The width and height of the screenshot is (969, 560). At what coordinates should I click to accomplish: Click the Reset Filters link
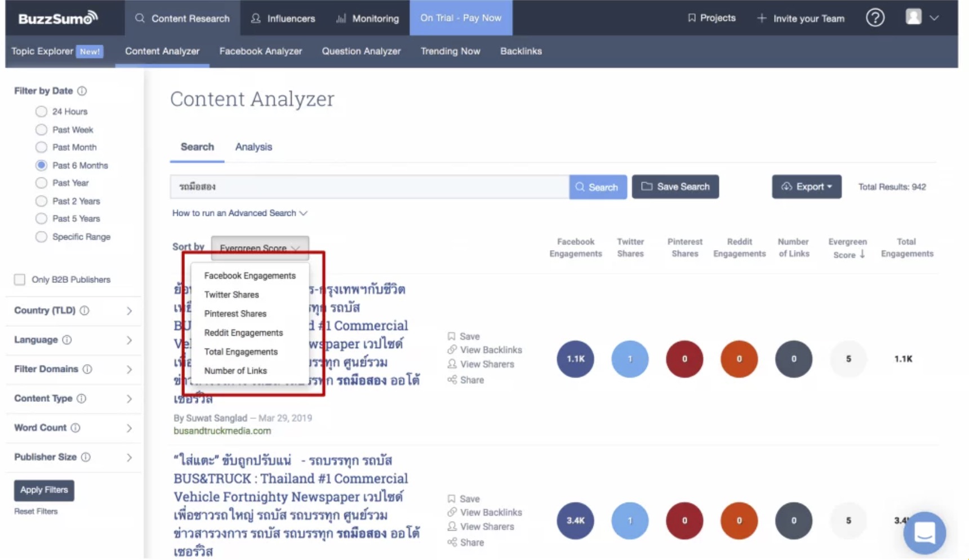pos(36,512)
